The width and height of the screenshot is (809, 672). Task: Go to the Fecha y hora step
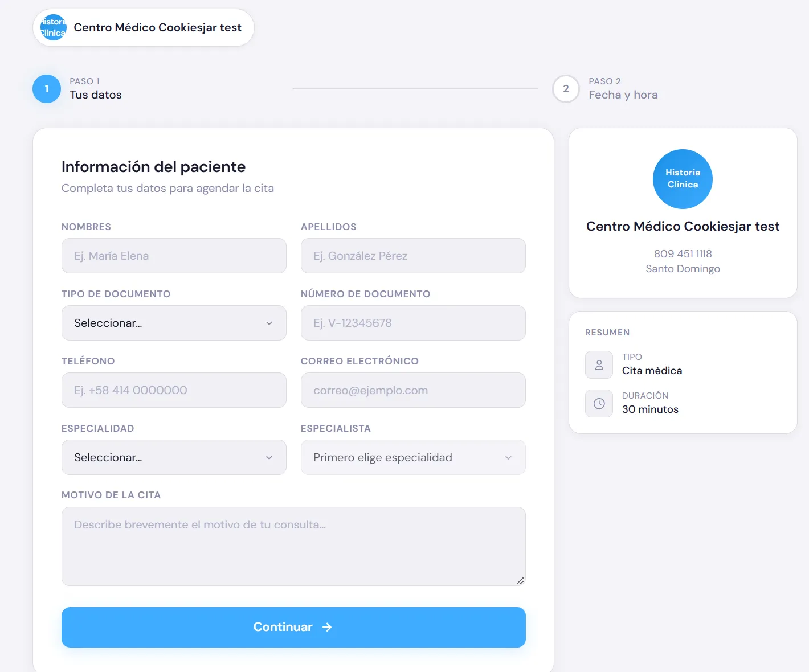623,95
